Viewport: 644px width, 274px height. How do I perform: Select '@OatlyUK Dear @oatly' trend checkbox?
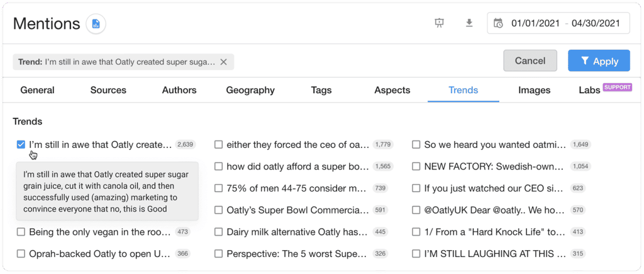pos(416,210)
